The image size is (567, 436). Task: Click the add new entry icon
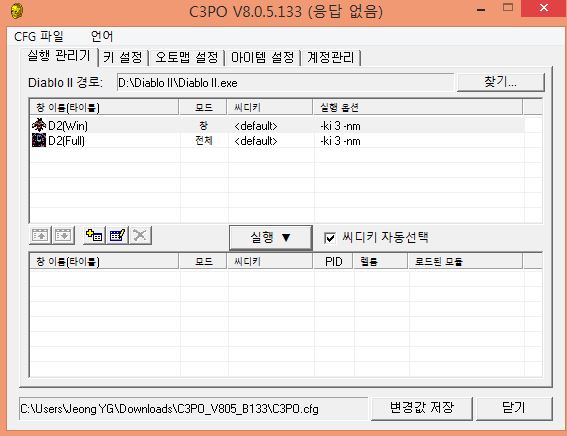pyautogui.click(x=94, y=236)
